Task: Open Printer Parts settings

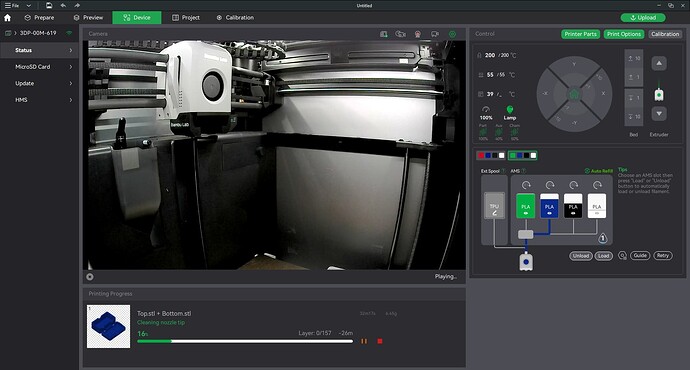Action: (580, 34)
